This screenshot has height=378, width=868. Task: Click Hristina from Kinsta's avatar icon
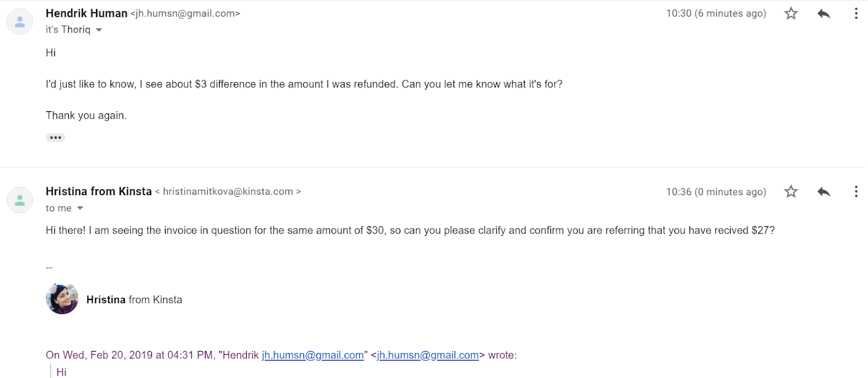click(x=20, y=200)
